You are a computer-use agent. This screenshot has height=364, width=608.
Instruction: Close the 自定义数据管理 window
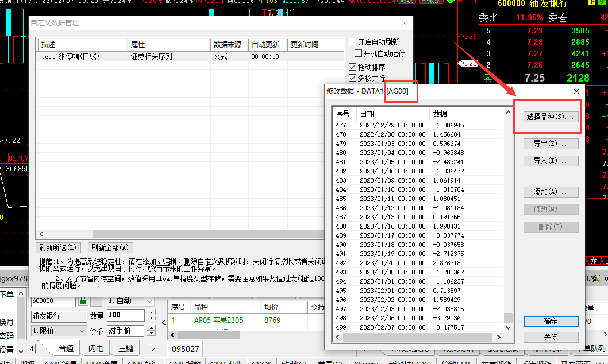[x=405, y=23]
